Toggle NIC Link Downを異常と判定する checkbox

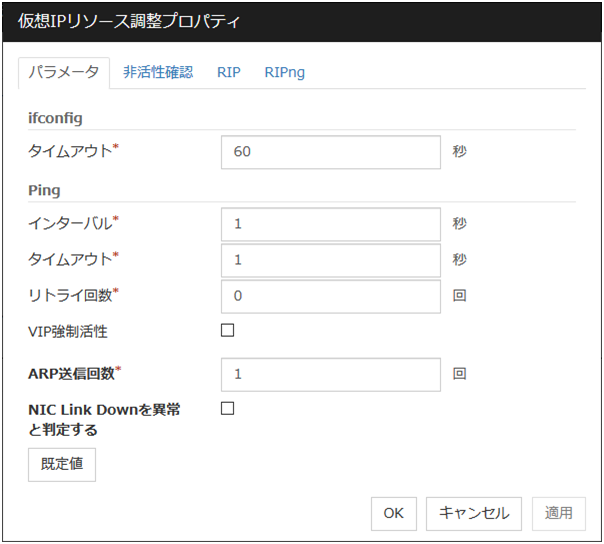coord(227,408)
